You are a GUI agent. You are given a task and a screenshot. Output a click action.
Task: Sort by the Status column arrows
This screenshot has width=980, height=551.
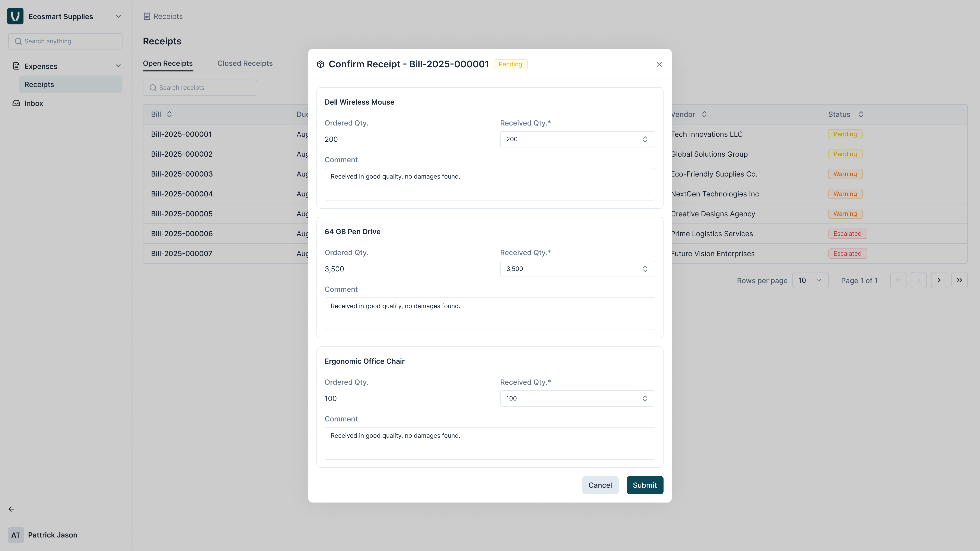861,115
